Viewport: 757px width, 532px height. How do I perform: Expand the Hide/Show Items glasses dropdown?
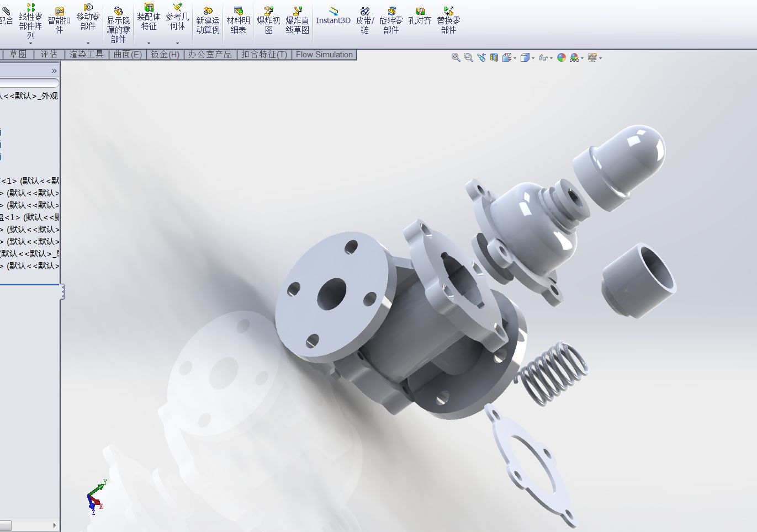551,58
